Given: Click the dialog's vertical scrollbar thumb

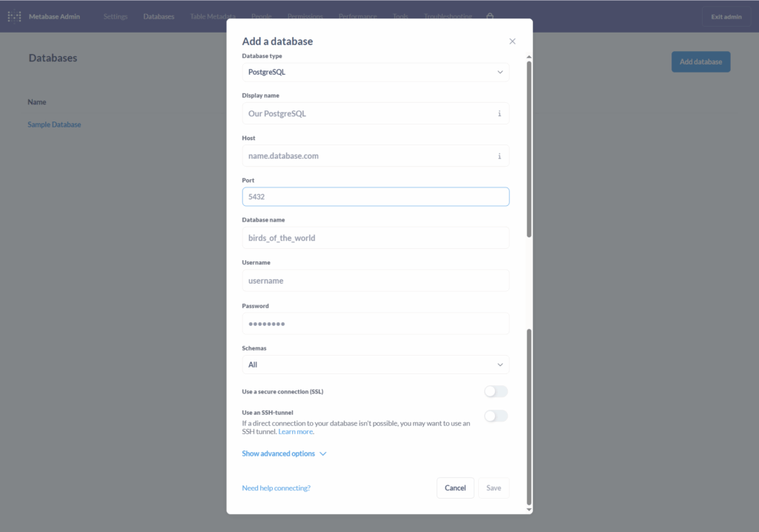Looking at the screenshot, I should pos(528,148).
